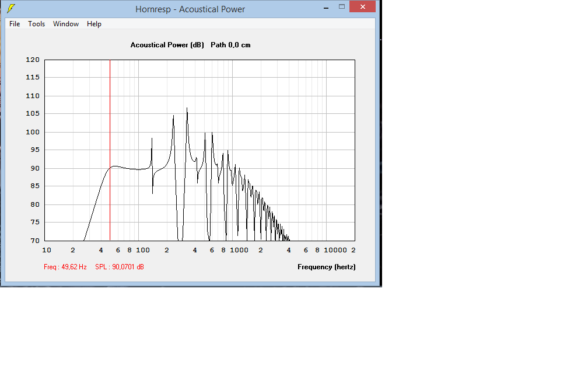Open the Help menu
The height and width of the screenshot is (368, 588).
tap(94, 23)
